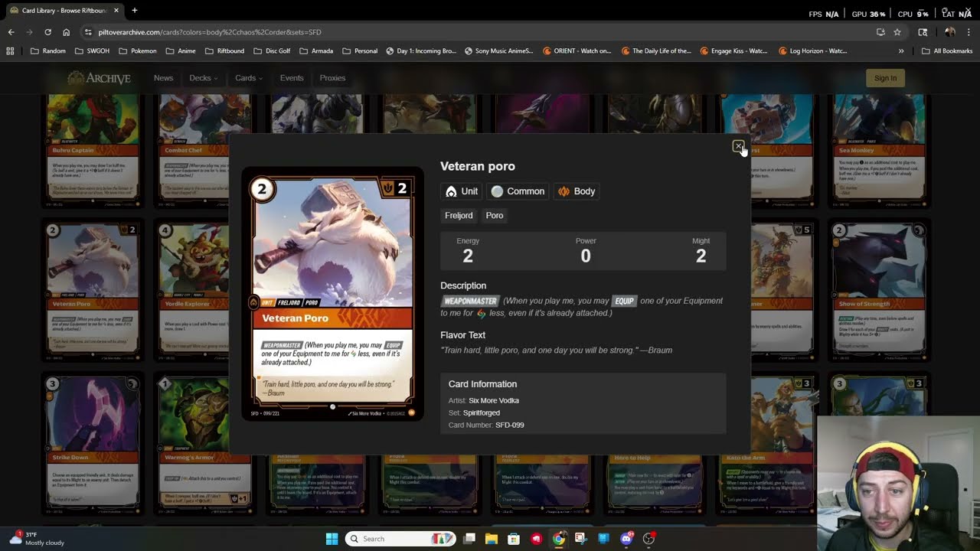980x551 pixels.
Task: Close the Card Library browser tab
Action: (116, 11)
